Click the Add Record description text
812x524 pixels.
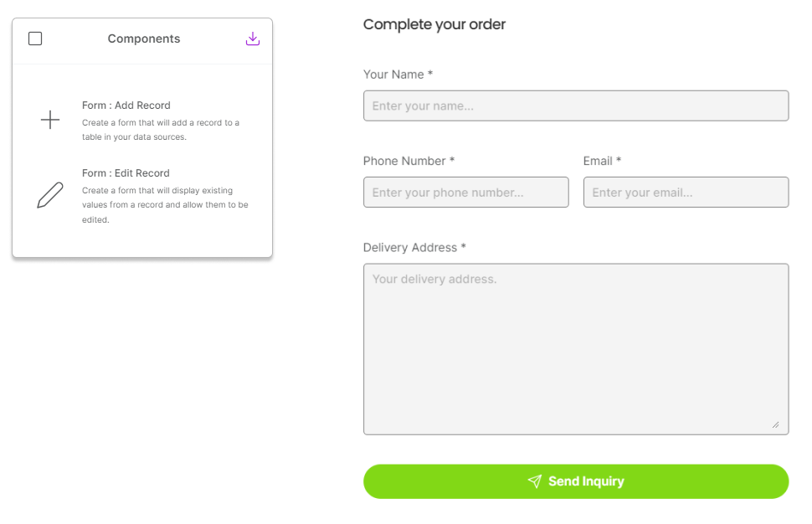click(x=161, y=130)
